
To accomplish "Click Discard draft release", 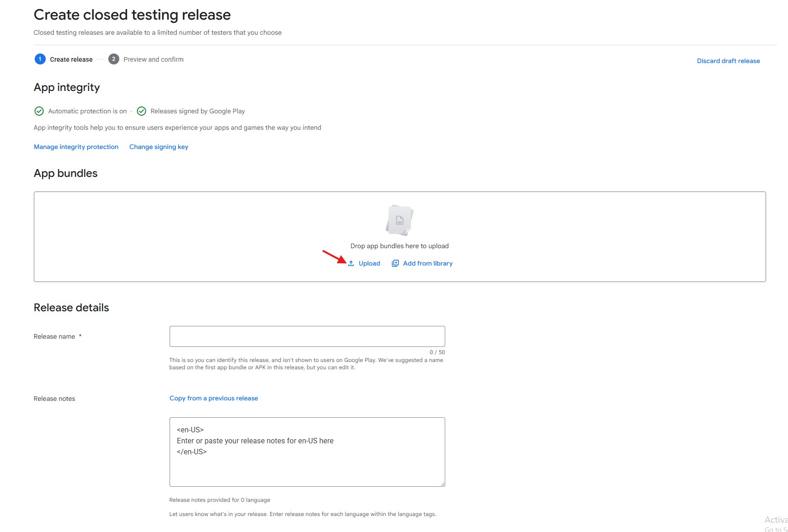I will 728,61.
